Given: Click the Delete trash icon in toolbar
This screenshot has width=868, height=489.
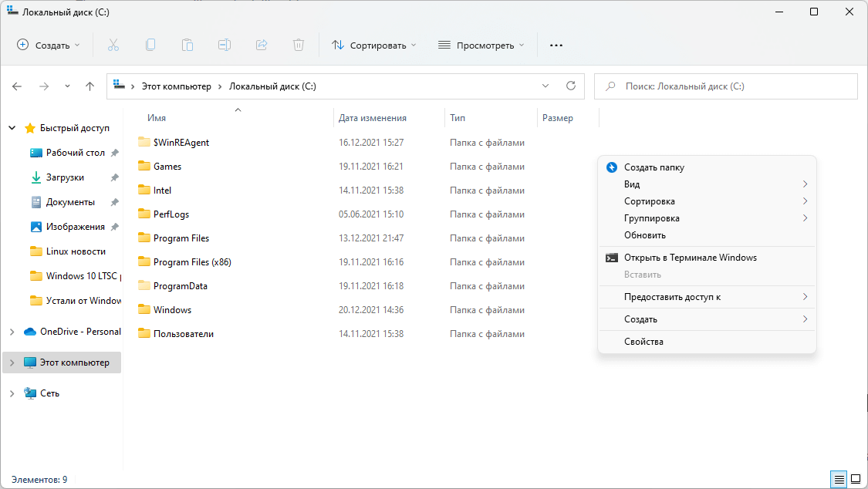Looking at the screenshot, I should (299, 46).
